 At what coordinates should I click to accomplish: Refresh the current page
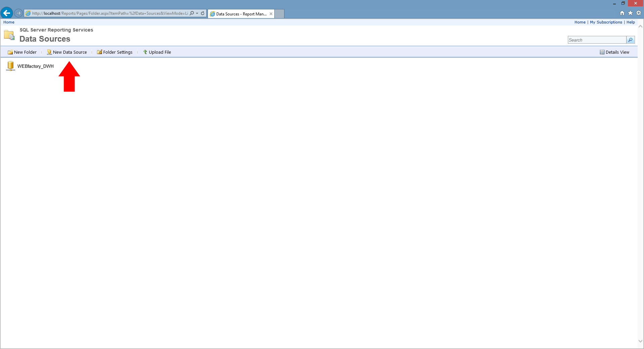pos(203,13)
